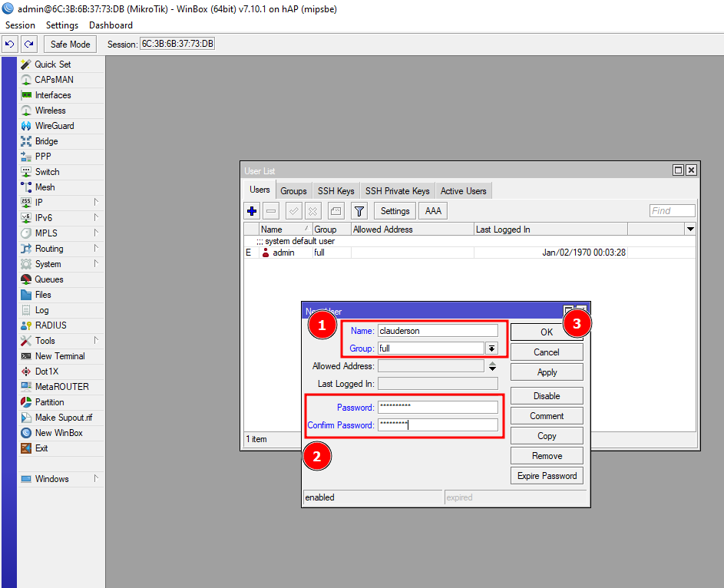This screenshot has width=724, height=588.
Task: Click the Expire Password button
Action: point(546,476)
